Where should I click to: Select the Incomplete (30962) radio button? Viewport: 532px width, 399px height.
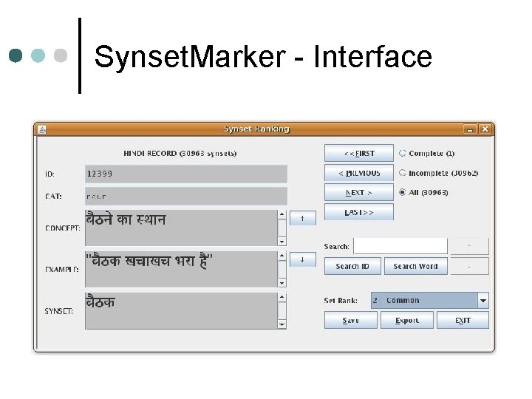click(x=403, y=173)
